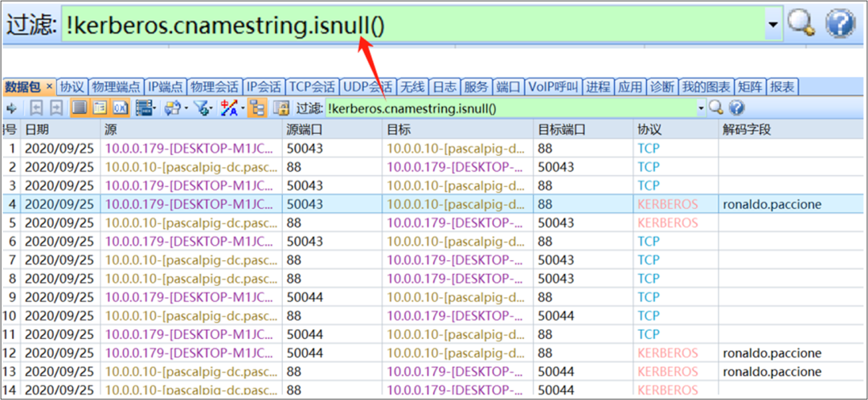This screenshot has height=400, width=868.
Task: Sort by the 协议 column header
Action: click(x=650, y=129)
